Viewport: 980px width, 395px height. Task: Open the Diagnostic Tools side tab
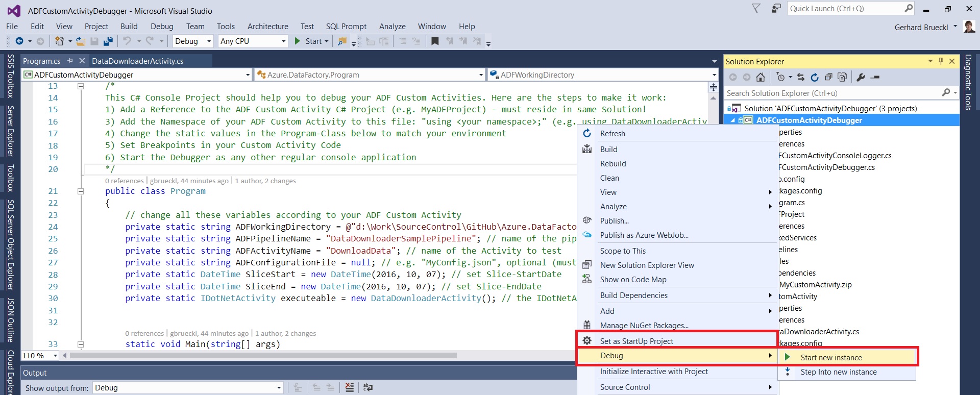968,82
